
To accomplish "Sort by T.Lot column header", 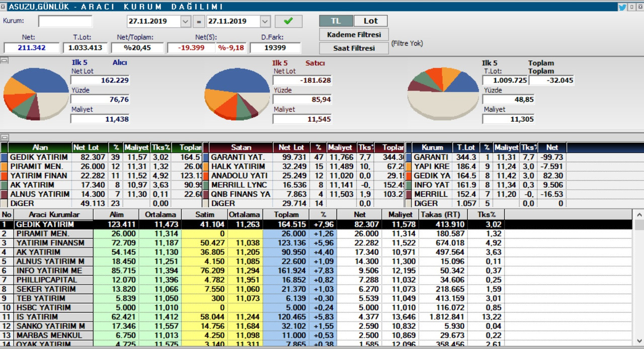I will click(x=466, y=147).
